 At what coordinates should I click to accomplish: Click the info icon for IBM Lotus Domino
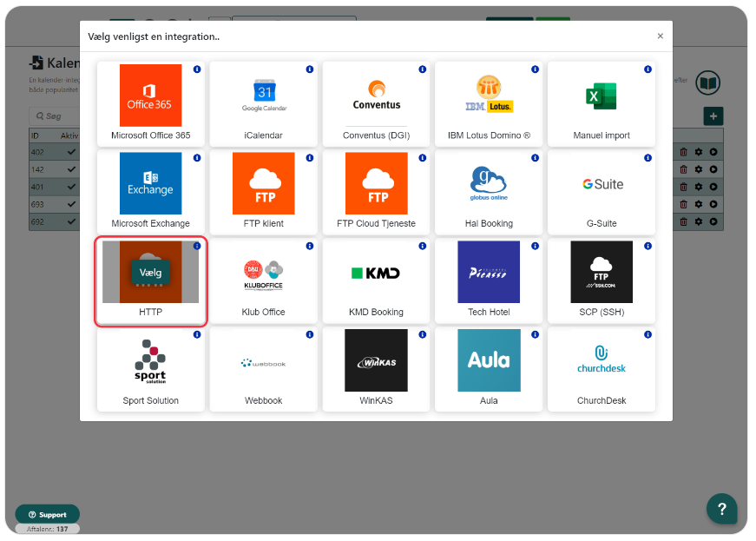point(536,69)
